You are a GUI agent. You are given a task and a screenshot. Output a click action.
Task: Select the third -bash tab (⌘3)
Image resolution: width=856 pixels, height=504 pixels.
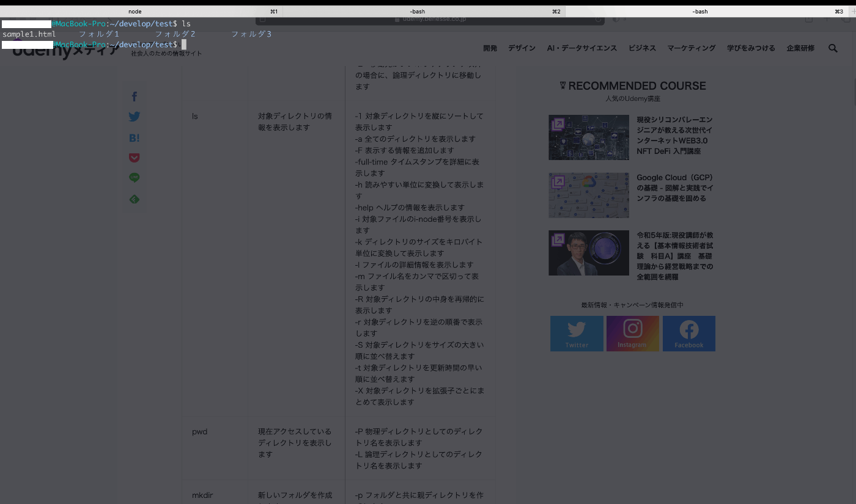[x=706, y=12]
